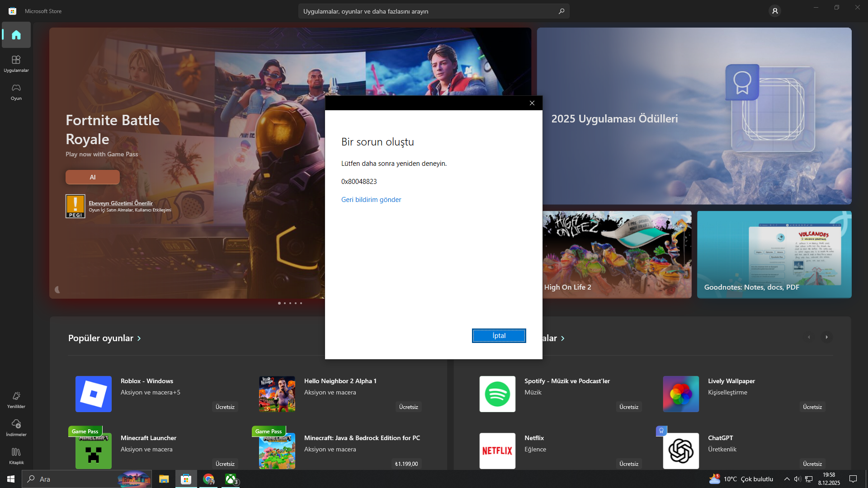
Task: Open the Roblox app icon
Action: coord(94,394)
